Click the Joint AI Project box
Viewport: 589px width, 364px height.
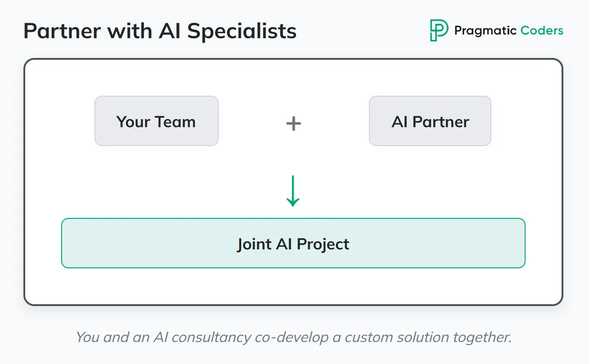[293, 243]
